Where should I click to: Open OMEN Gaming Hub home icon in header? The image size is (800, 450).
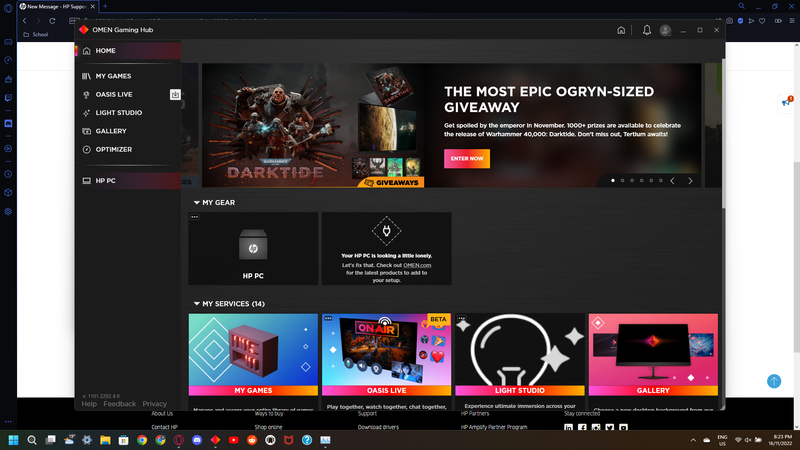pos(621,30)
